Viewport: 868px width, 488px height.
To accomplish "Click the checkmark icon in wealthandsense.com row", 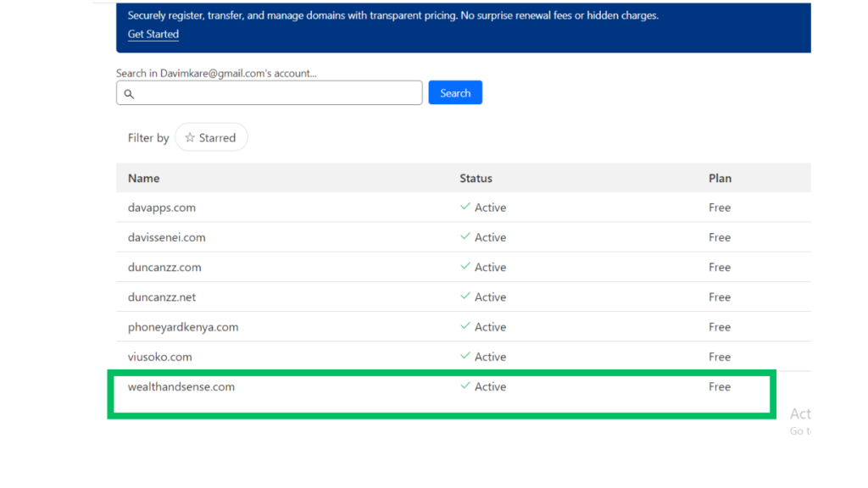I will (x=465, y=385).
